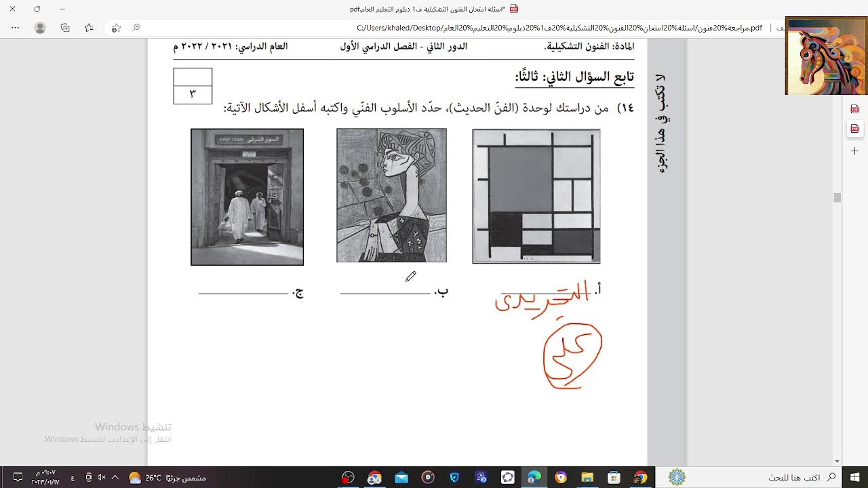The image size is (868, 488).
Task: Click the Mondrian abstract painting image
Action: (x=536, y=196)
